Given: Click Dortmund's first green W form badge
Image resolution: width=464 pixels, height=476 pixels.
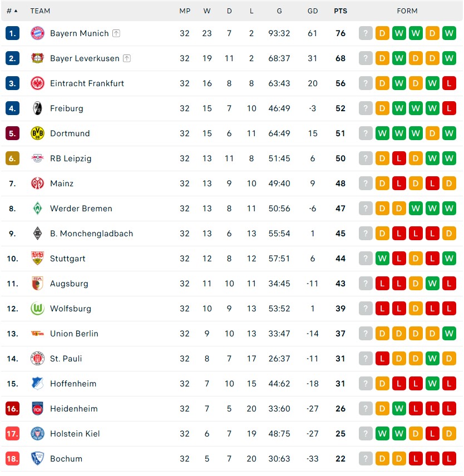Looking at the screenshot, I should (x=382, y=133).
